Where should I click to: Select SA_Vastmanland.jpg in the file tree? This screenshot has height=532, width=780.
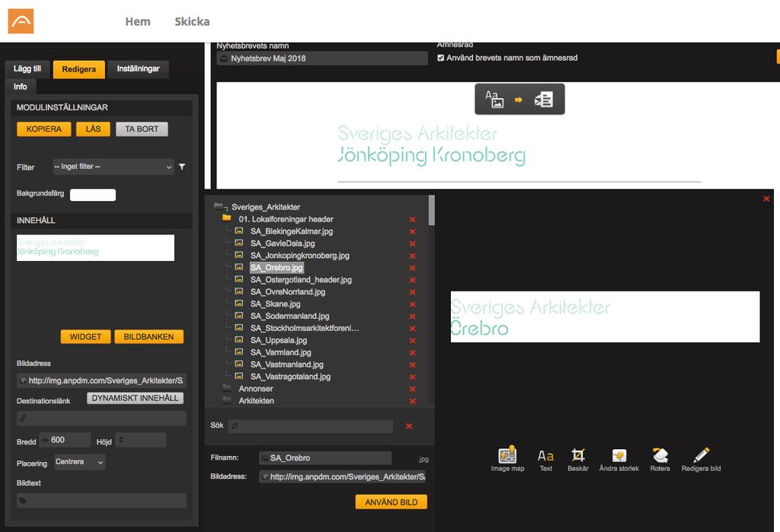(x=286, y=365)
